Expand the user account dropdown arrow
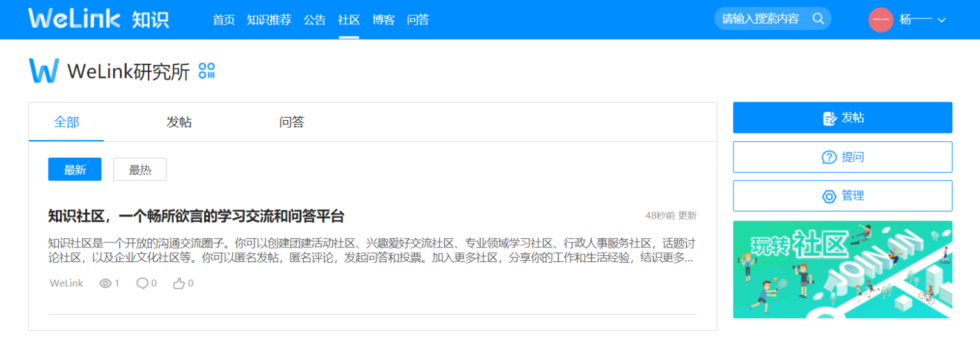 (x=942, y=20)
